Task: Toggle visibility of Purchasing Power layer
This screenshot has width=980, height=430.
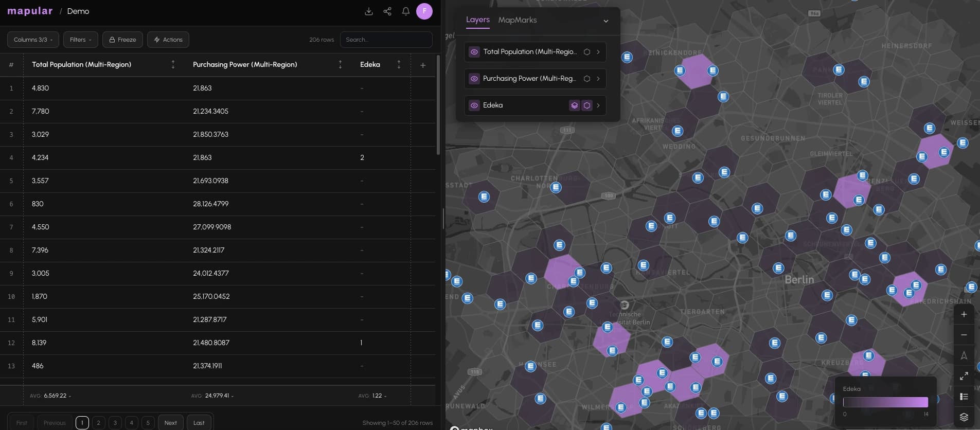Action: [x=474, y=79]
